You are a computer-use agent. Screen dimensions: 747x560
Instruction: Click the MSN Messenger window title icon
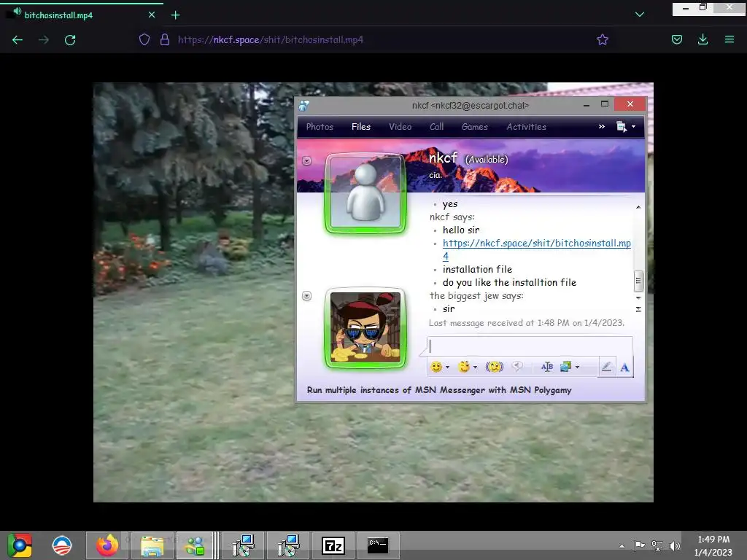[x=304, y=105]
